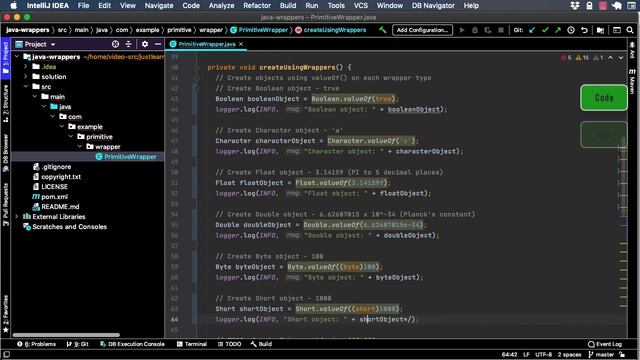Click the UTF-8 encoding widget
The image size is (640, 360).
[x=544, y=355]
